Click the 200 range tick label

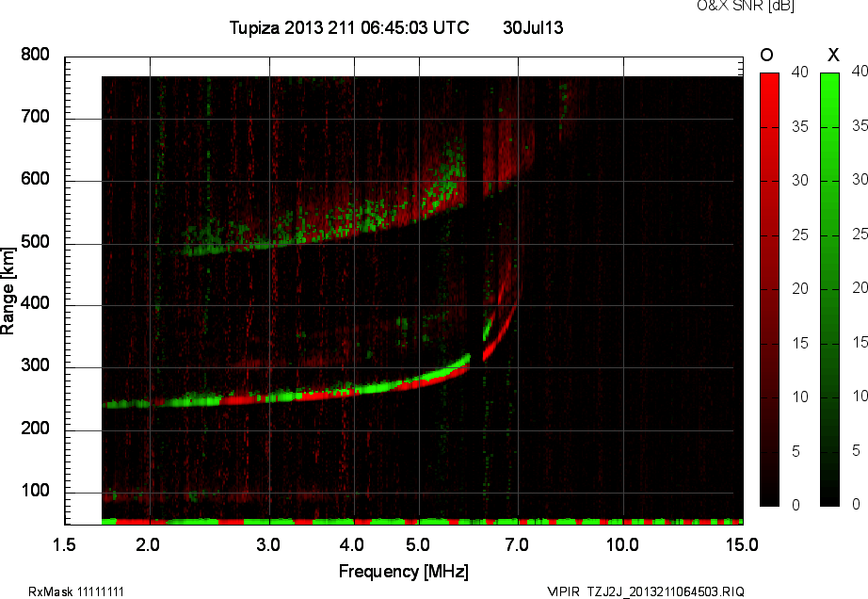35,428
